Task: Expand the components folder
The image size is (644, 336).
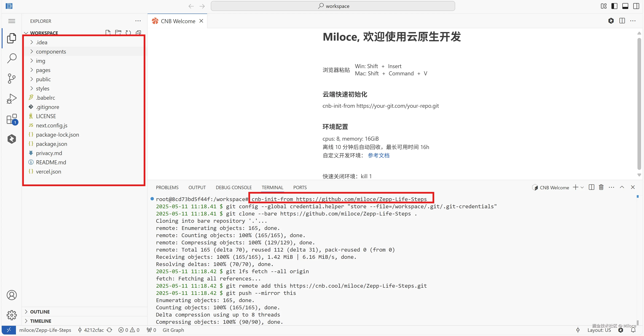Action: coord(51,52)
